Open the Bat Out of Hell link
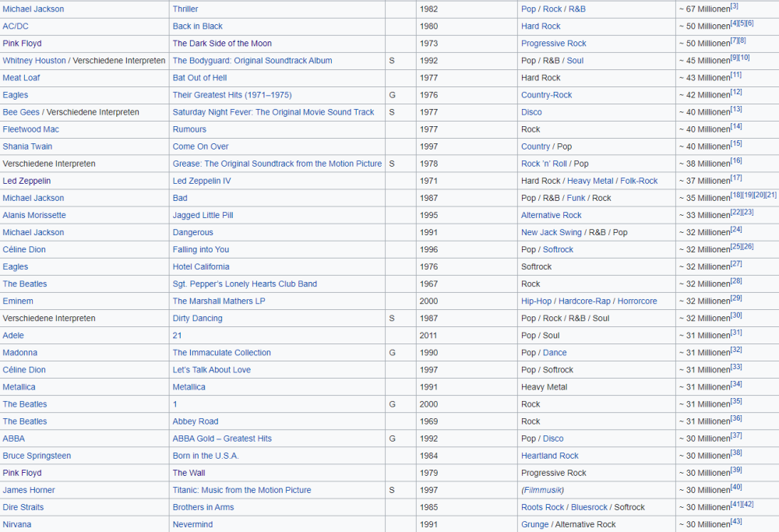This screenshot has width=779, height=532. point(199,78)
